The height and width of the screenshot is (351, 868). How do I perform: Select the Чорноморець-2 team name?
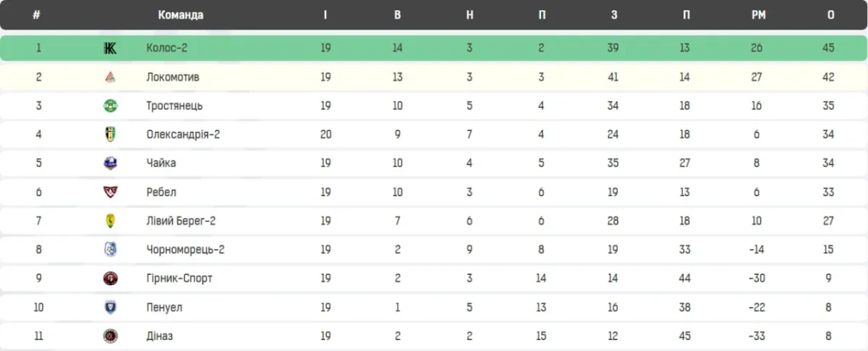pos(185,250)
